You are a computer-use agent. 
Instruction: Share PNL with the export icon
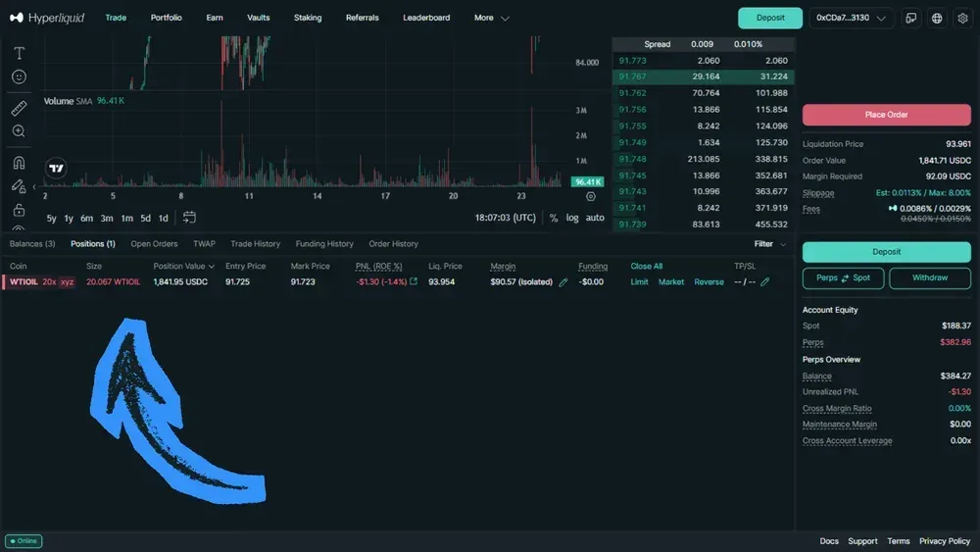coord(414,281)
